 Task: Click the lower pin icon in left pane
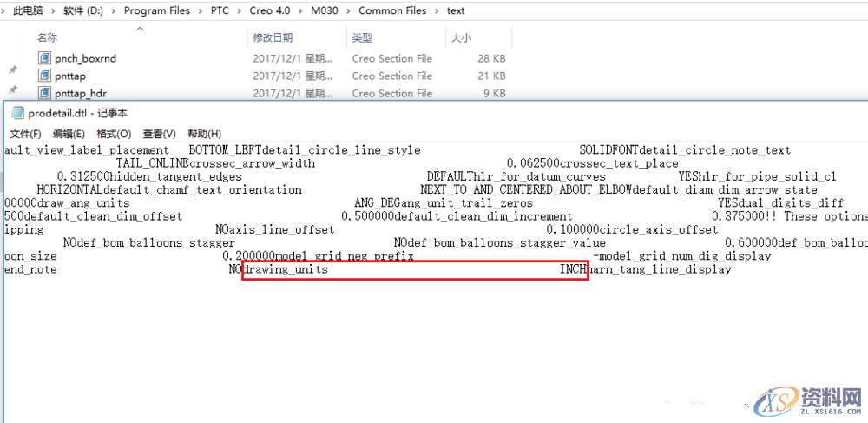pos(12,90)
